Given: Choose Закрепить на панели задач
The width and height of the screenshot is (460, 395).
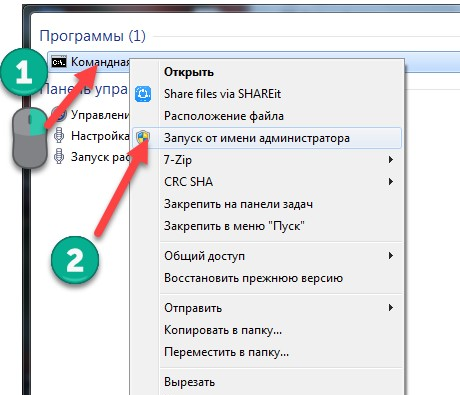Looking at the screenshot, I should [x=266, y=204].
